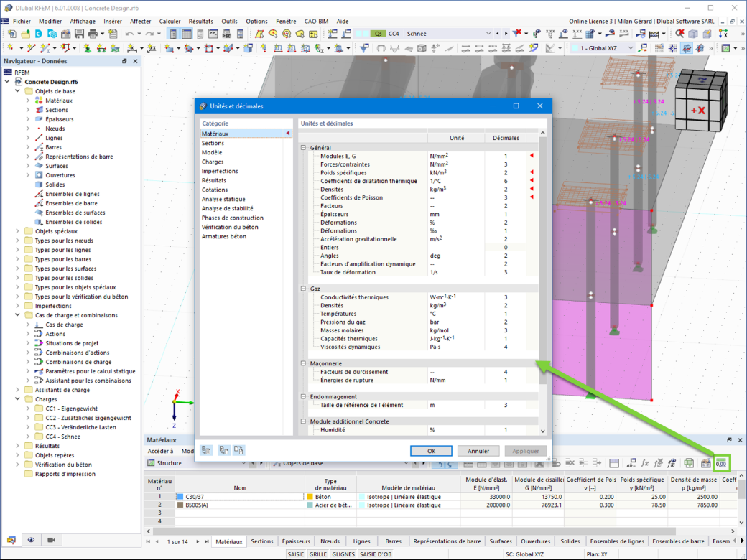This screenshot has height=560, width=747.
Task: Open the CC4 Schnee load case dropdown
Action: click(488, 34)
